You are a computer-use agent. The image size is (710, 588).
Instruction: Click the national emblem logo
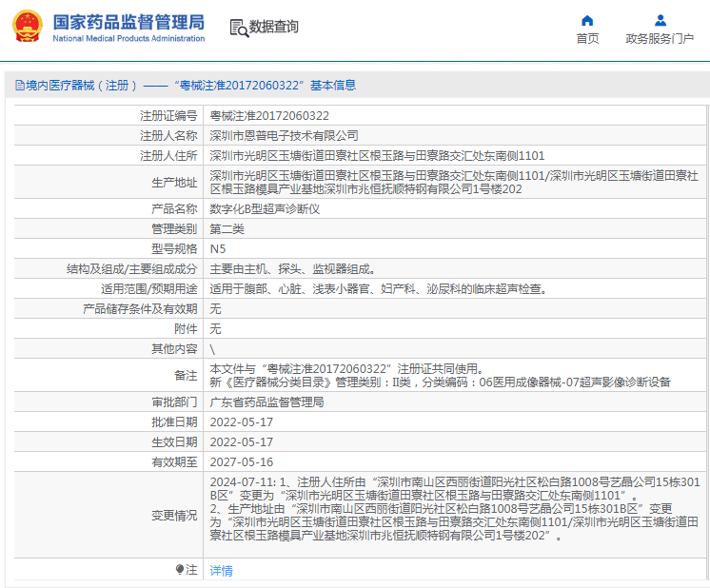pos(28,27)
